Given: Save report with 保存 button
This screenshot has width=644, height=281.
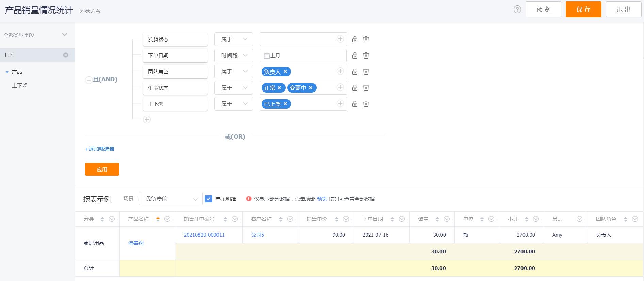Looking at the screenshot, I should (x=583, y=10).
